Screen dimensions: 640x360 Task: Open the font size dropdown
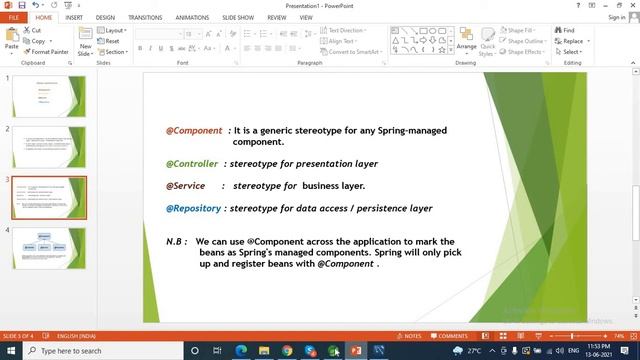(199, 34)
